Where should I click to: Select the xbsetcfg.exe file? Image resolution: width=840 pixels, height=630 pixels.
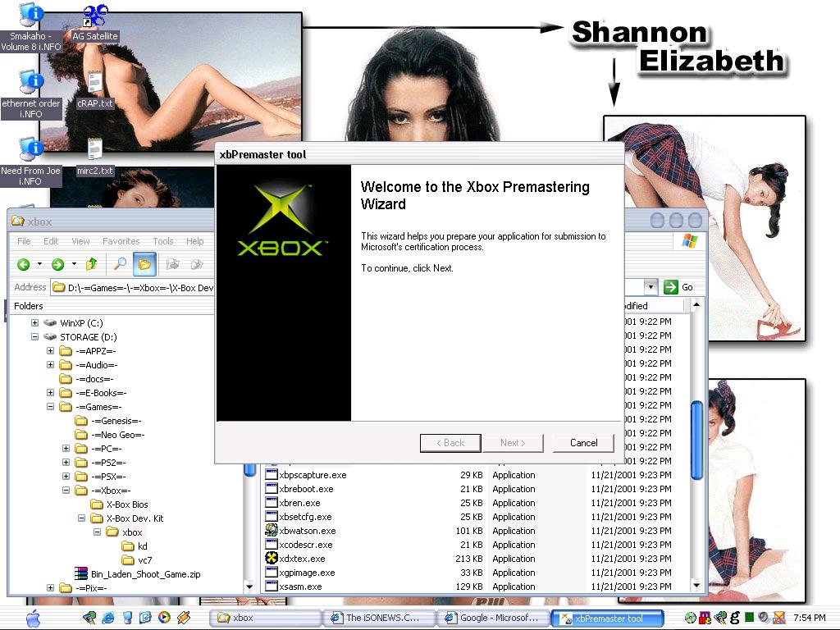(299, 517)
